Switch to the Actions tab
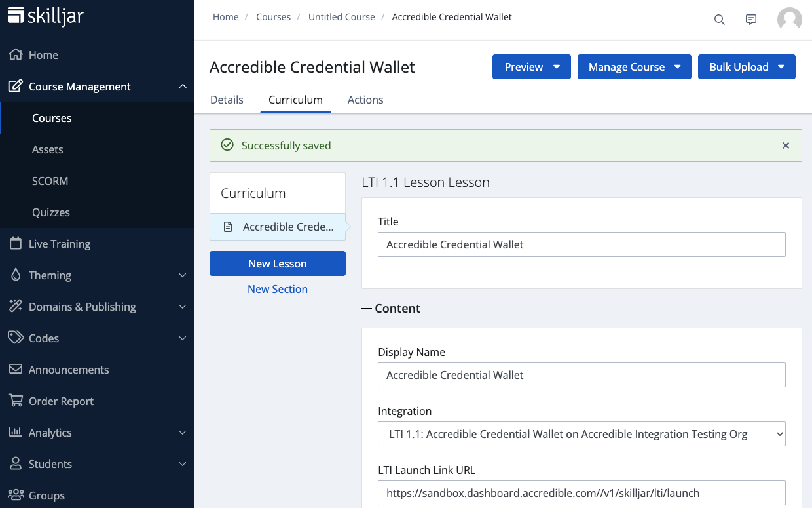The height and width of the screenshot is (508, 812). 365,100
